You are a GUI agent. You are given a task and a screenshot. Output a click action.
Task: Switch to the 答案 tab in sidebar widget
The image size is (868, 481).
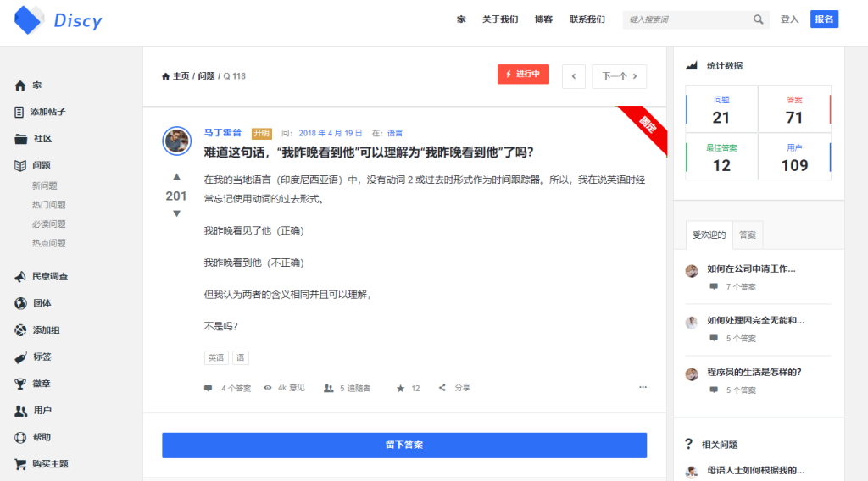coord(748,235)
